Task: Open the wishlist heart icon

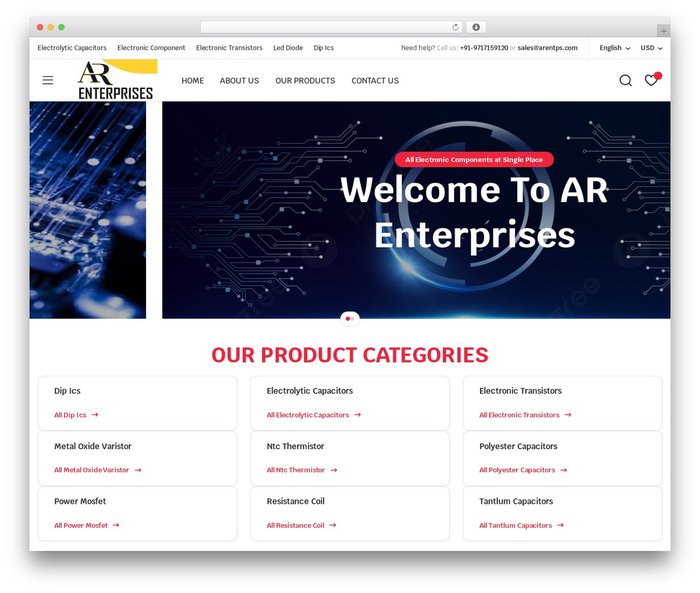Action: click(651, 80)
